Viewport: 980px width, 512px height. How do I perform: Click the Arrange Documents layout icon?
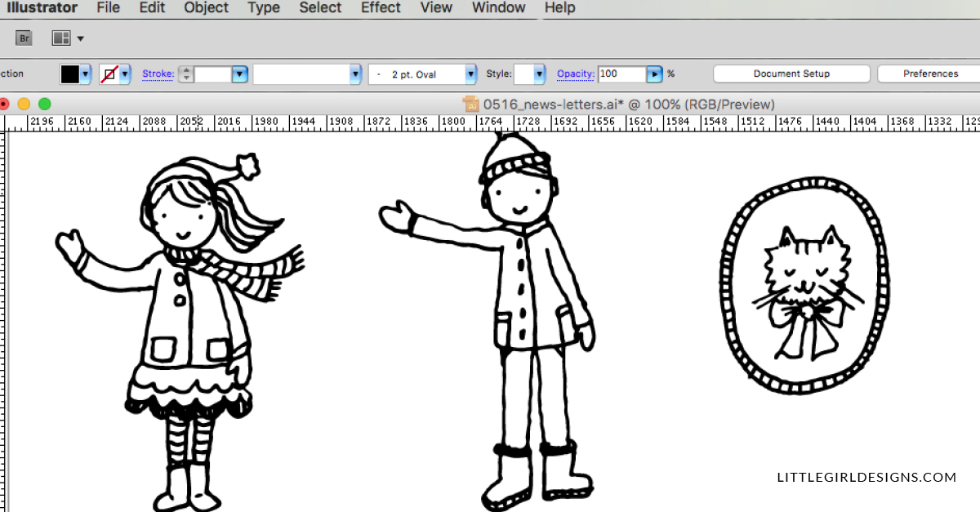point(61,38)
